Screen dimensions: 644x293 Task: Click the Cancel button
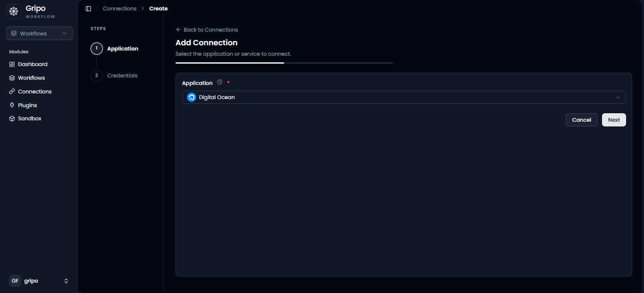pyautogui.click(x=582, y=120)
